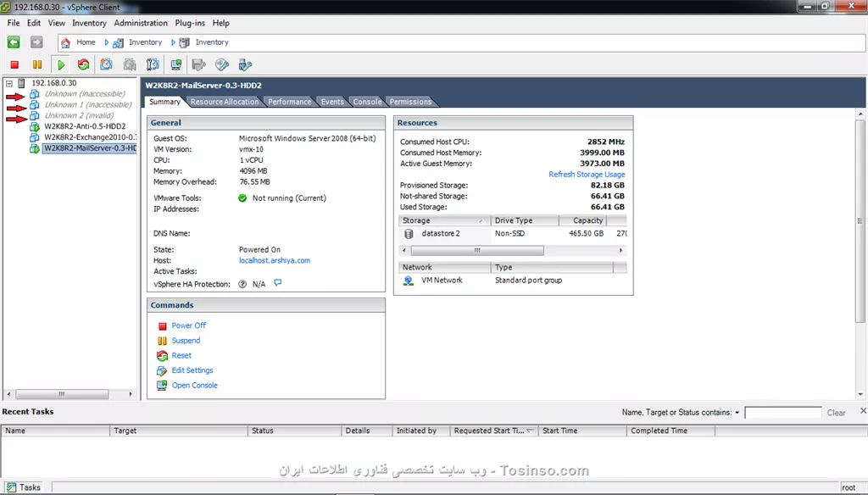Click the Home icon in navigation bar
This screenshot has width=868, height=495.
tap(65, 42)
